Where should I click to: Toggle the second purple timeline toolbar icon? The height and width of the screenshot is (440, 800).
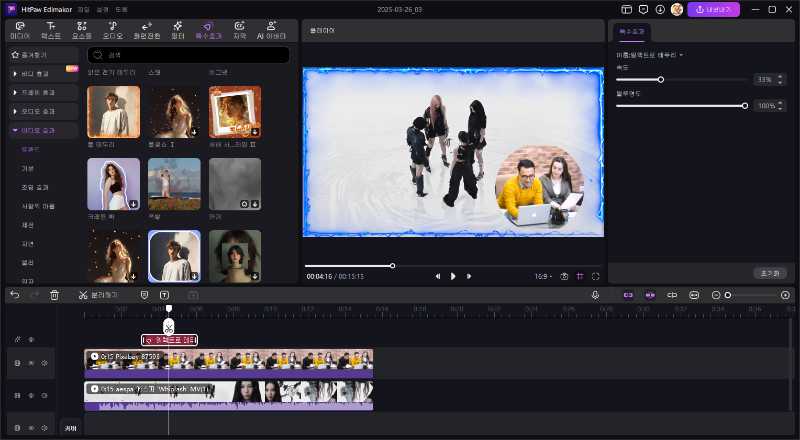click(649, 295)
